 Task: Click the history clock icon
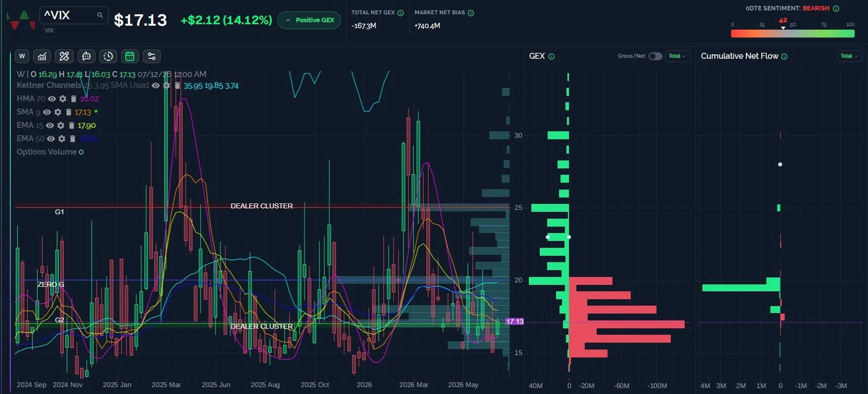click(108, 56)
